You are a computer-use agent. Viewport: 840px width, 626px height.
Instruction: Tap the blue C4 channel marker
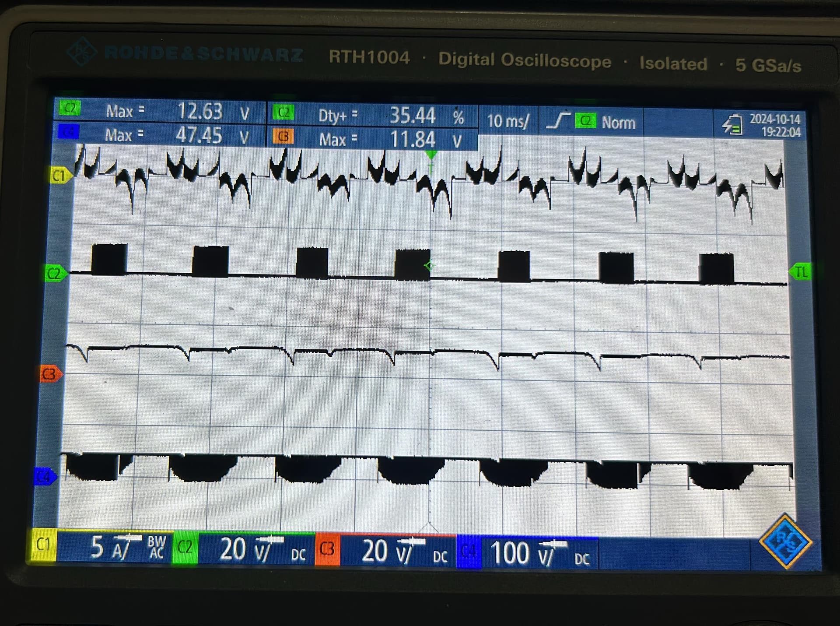point(45,476)
